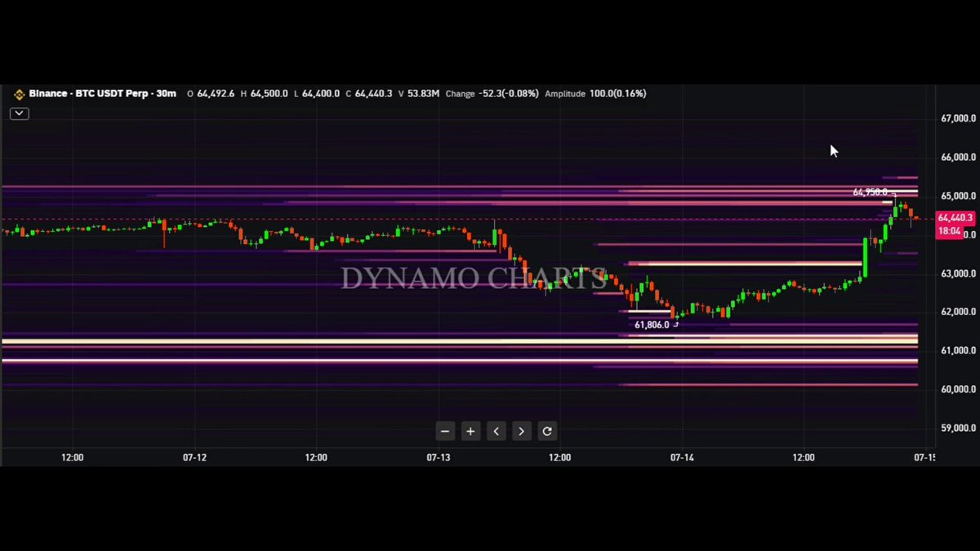Click the 62,000.0 price axis label
The height and width of the screenshot is (551, 980).
coord(958,312)
